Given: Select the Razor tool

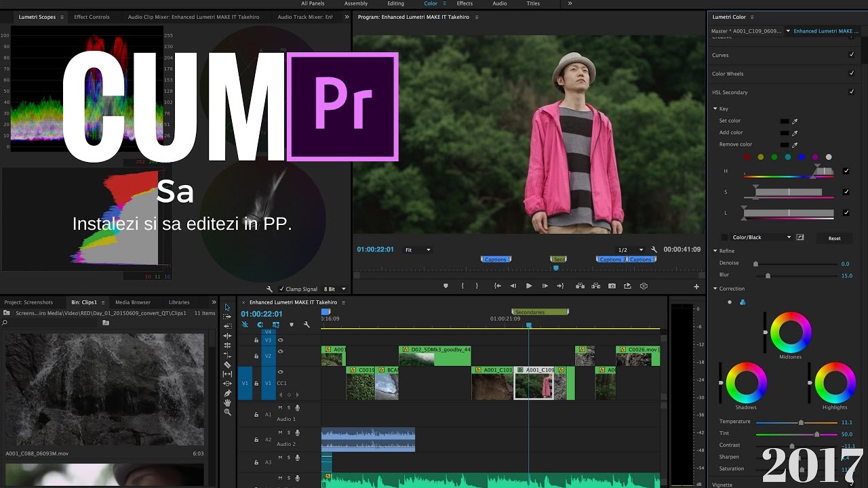Looking at the screenshot, I should [227, 365].
